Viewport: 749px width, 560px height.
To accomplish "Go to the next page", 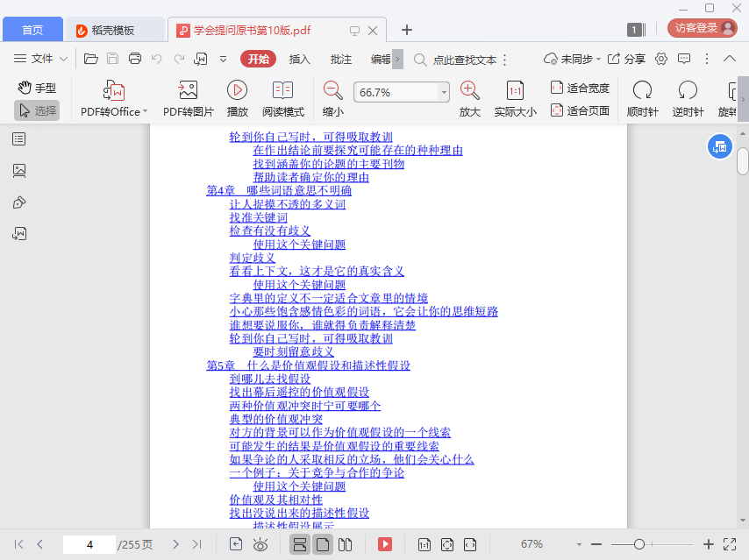I will (x=175, y=544).
